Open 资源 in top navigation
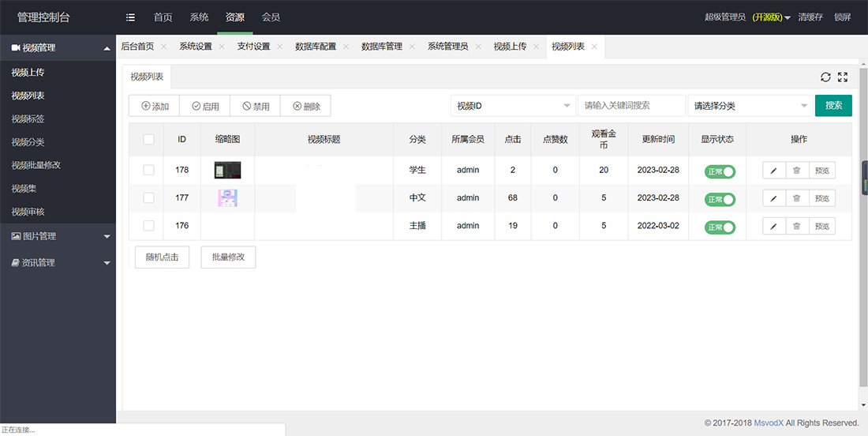 pyautogui.click(x=234, y=17)
